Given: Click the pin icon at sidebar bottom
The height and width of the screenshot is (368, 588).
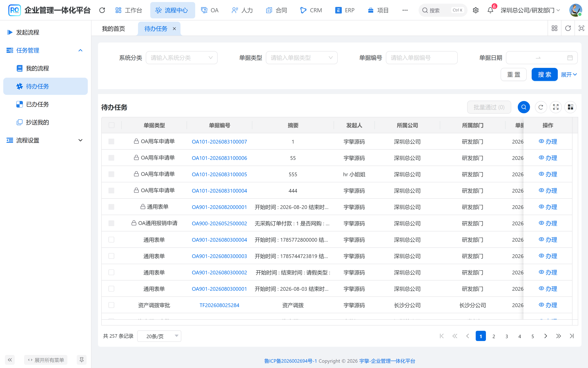Looking at the screenshot, I should [x=82, y=360].
